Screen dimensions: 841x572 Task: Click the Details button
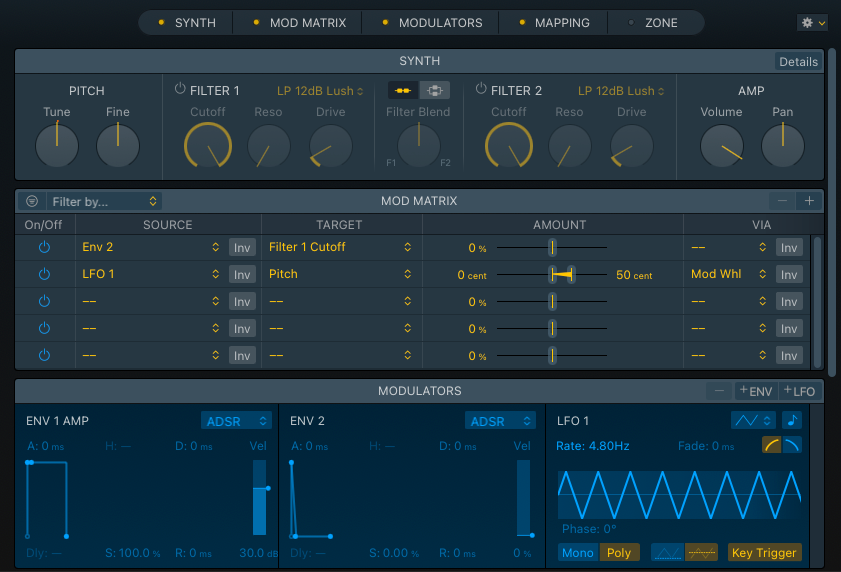798,62
